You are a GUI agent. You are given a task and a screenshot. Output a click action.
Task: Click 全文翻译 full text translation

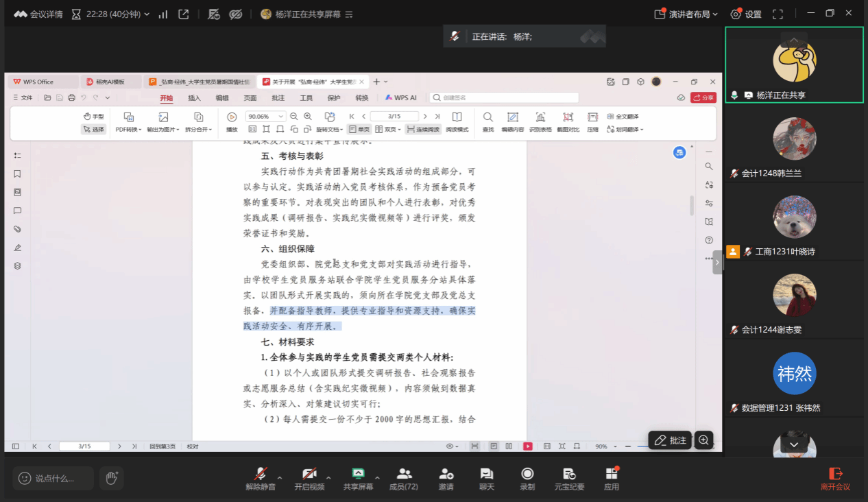623,117
